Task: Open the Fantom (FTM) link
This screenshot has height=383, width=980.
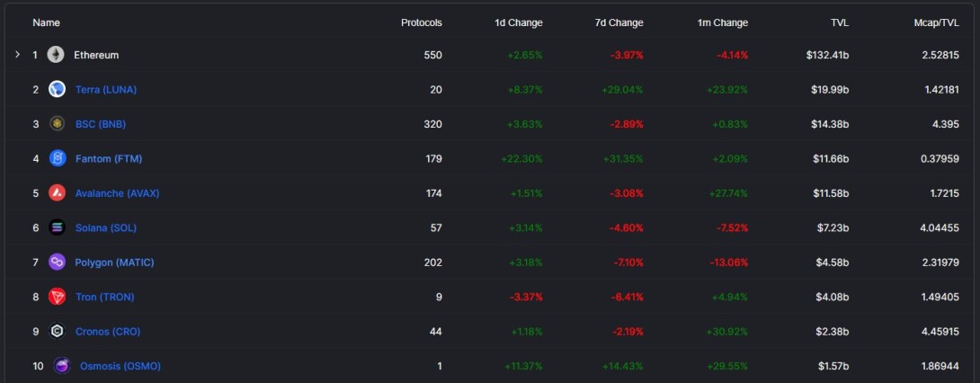Action: (x=109, y=159)
